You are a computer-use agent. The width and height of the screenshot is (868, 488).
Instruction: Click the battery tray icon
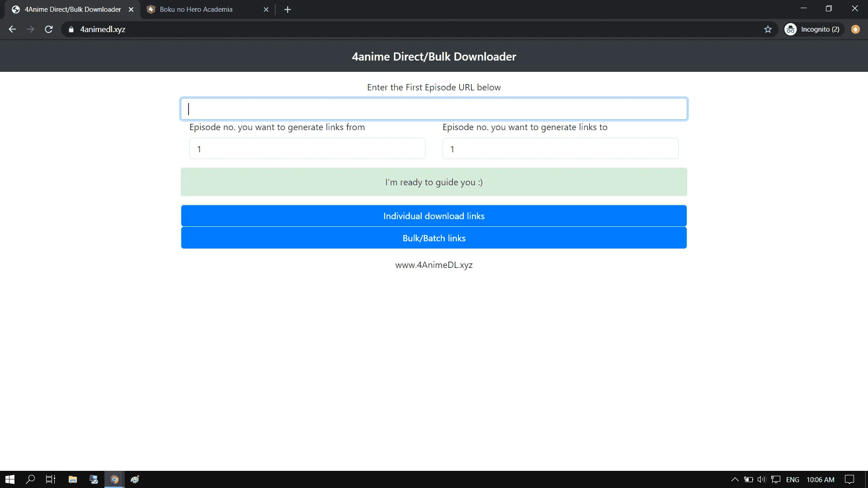749,479
